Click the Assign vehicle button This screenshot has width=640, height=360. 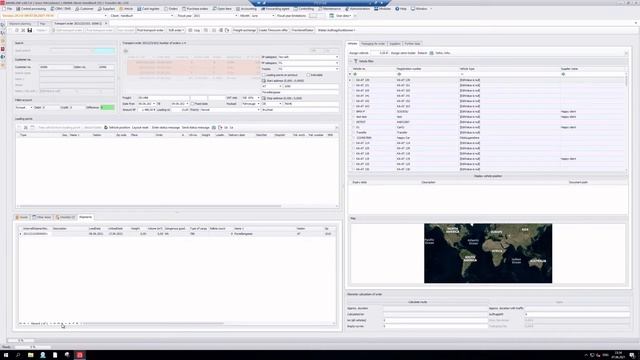pos(359,53)
